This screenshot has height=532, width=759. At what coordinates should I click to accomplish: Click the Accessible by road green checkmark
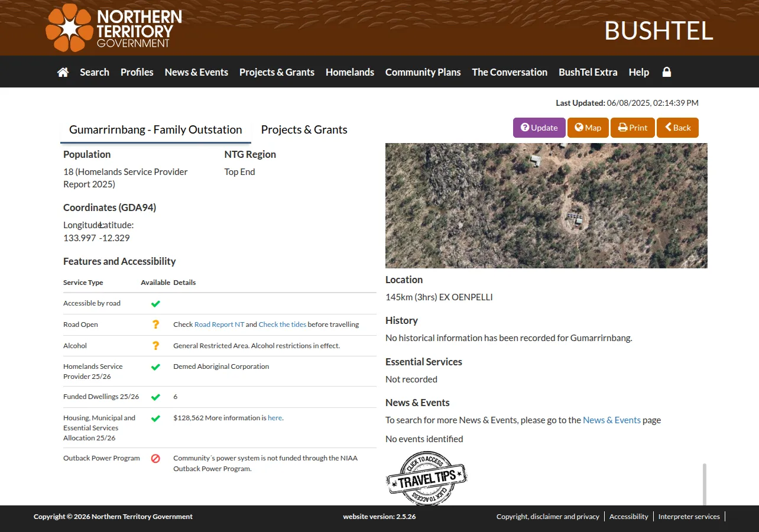155,303
